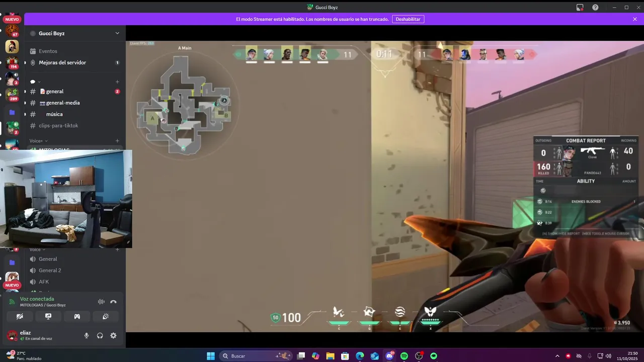
Task: Join the AFK voice channel
Action: pyautogui.click(x=75, y=282)
